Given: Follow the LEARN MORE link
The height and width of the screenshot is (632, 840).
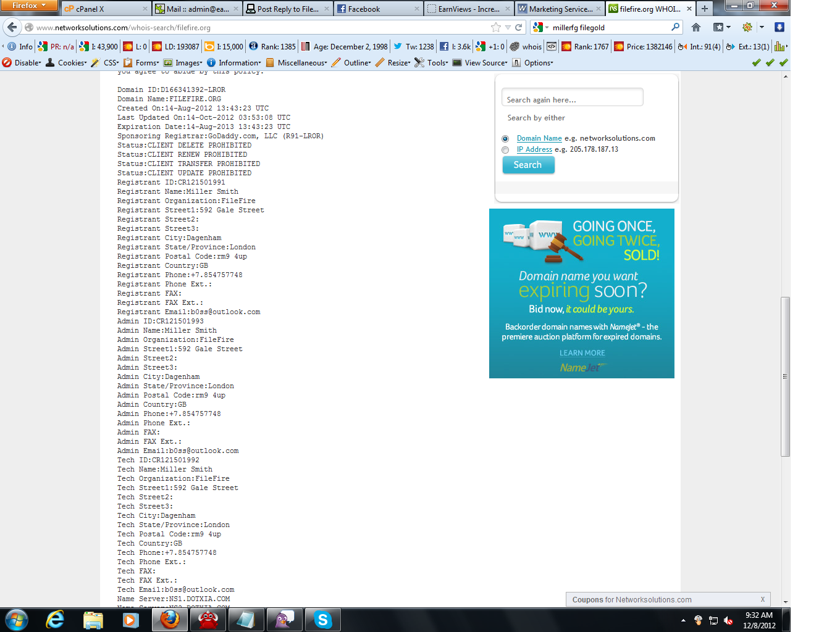Looking at the screenshot, I should click(582, 353).
